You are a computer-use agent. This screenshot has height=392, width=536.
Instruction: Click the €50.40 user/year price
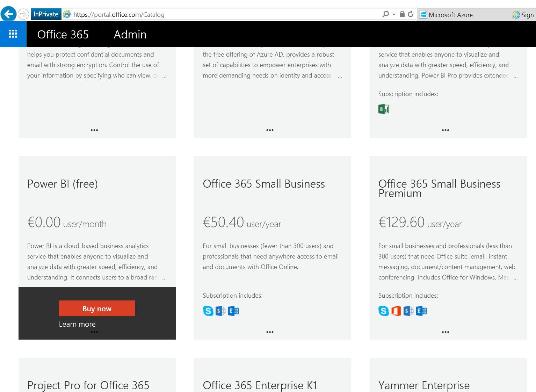(x=242, y=223)
